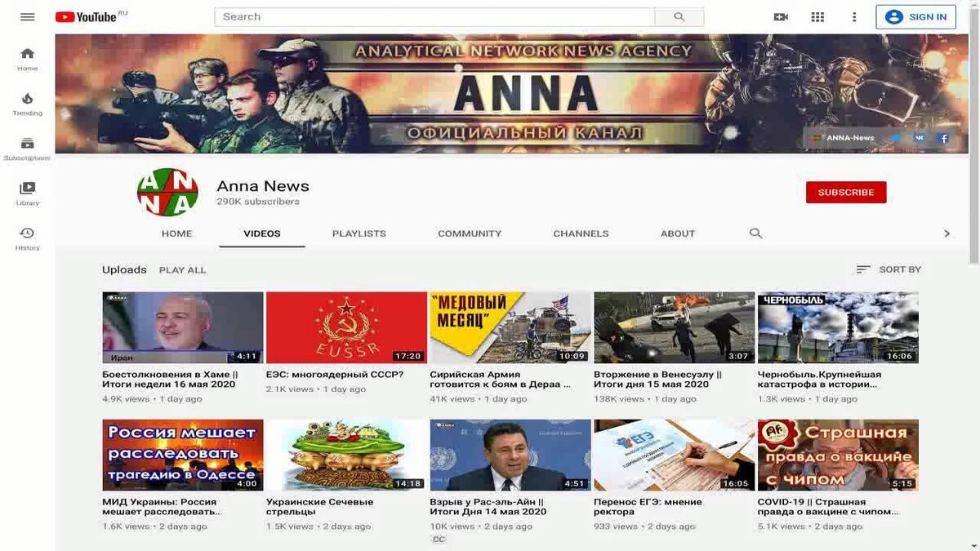Open the 14:18 cartoon video thumbnail
980x551 pixels.
pos(346,455)
